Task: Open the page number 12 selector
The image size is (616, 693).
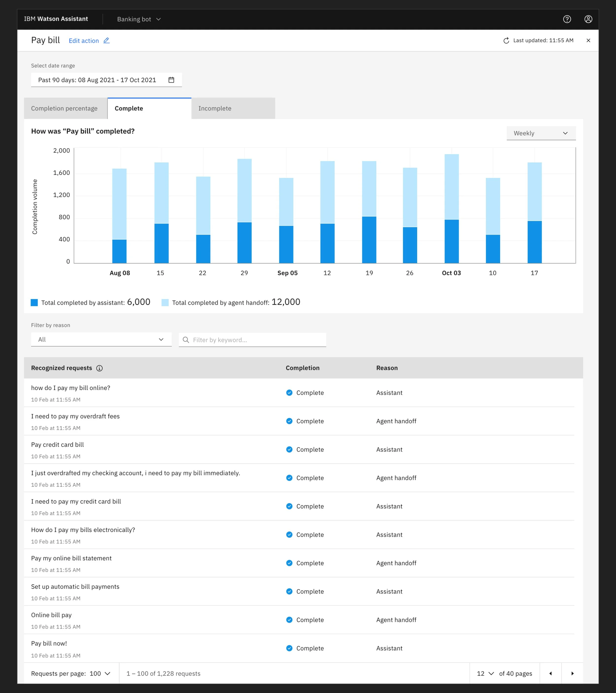Action: [485, 673]
